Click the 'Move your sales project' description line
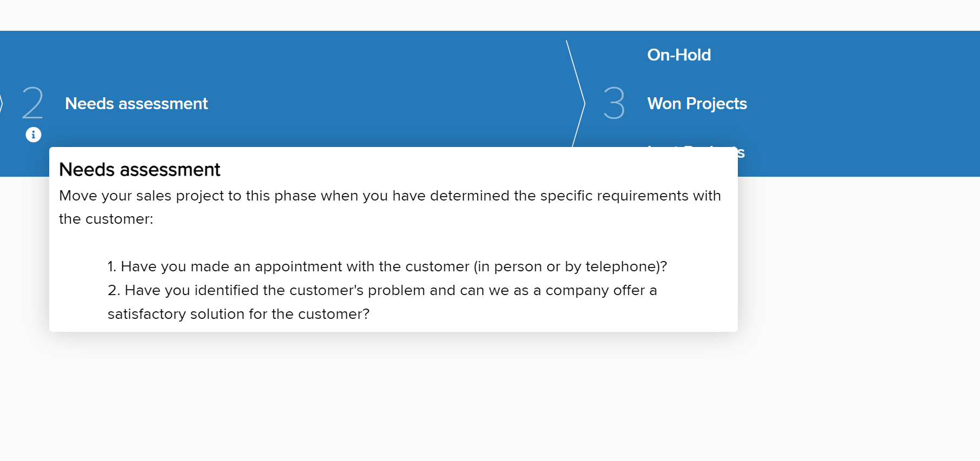Viewport: 980px width, 461px height. click(390, 196)
